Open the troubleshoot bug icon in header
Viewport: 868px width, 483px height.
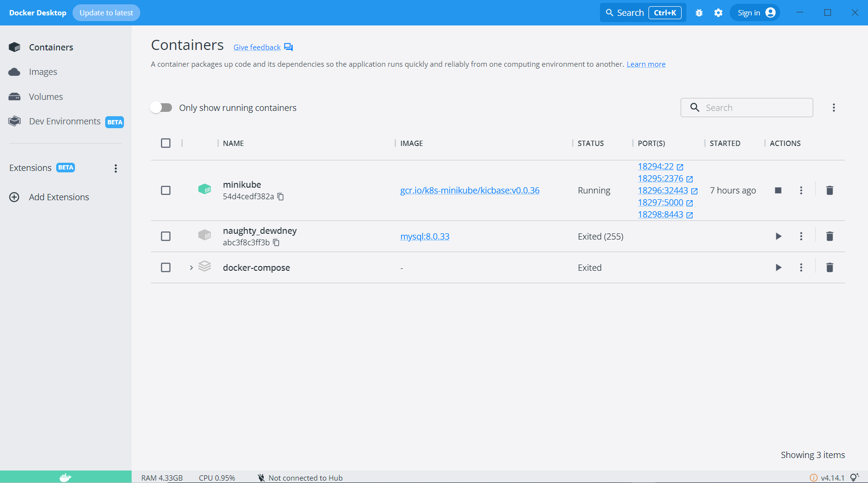pos(699,13)
